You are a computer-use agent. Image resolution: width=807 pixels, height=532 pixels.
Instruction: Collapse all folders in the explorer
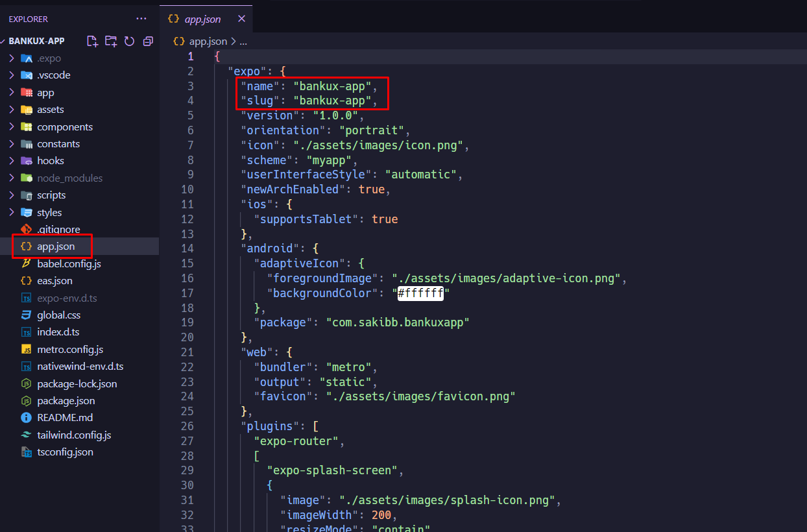point(147,40)
